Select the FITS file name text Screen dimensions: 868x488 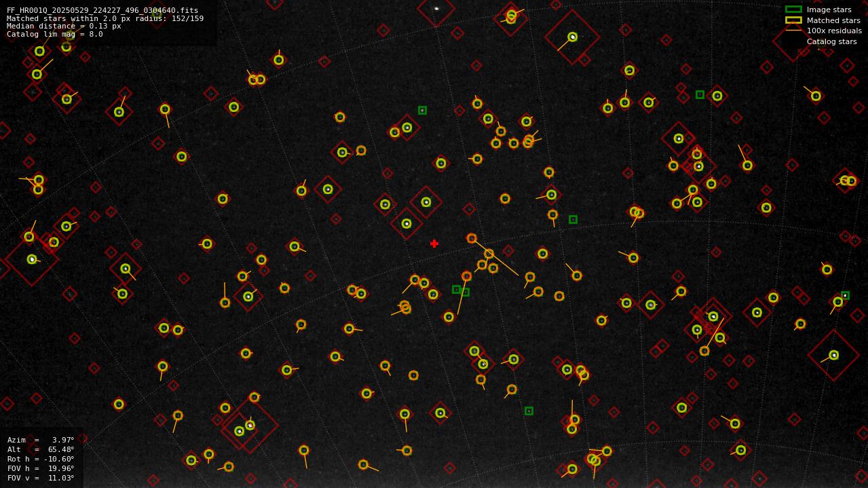(102, 11)
